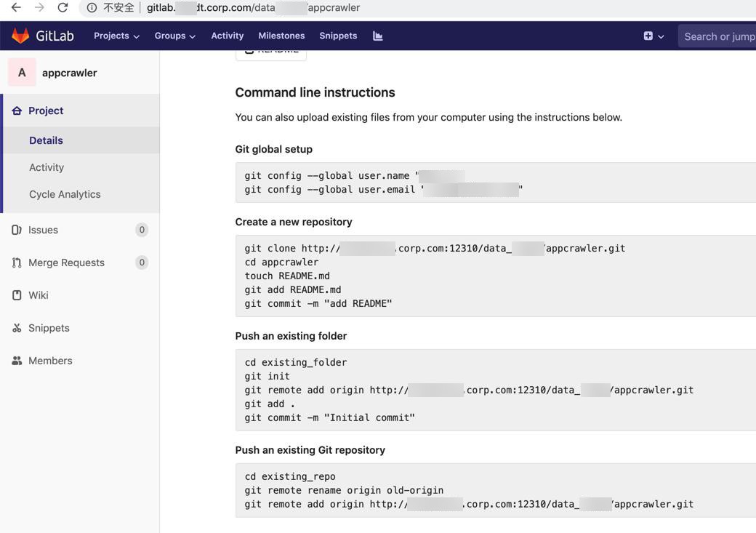Click the GitLab wordmark text
Viewport: 756px width, 533px height.
pos(55,36)
